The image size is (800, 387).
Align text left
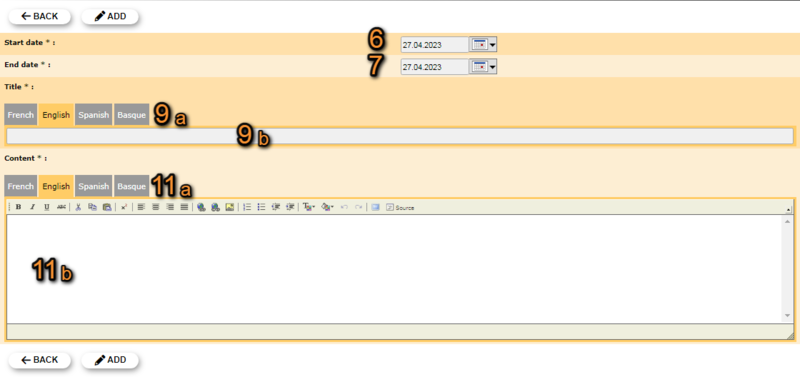141,207
